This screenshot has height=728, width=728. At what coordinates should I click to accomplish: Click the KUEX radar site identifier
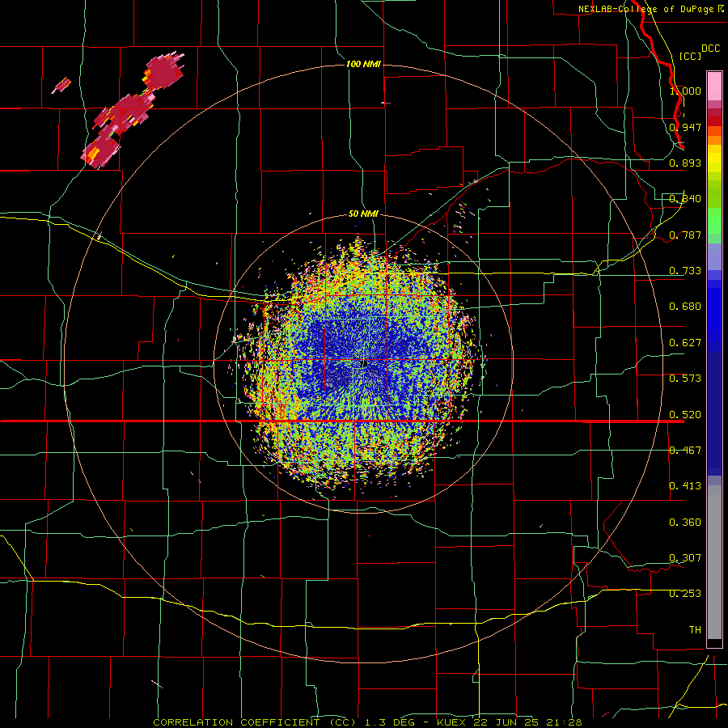[x=451, y=722]
